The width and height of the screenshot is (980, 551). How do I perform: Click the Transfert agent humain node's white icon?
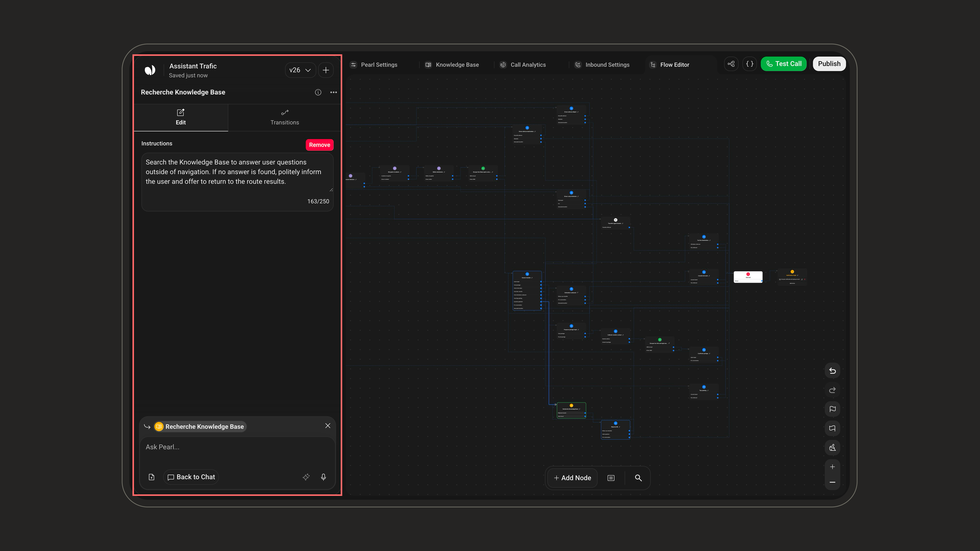[x=615, y=220]
